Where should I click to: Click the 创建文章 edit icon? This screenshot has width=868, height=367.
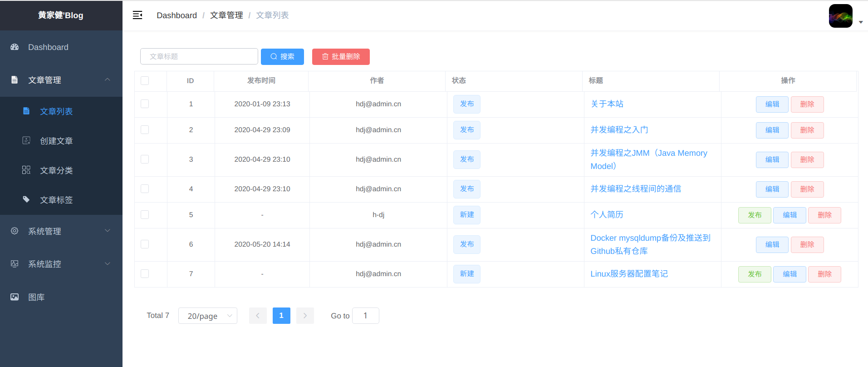(26, 141)
